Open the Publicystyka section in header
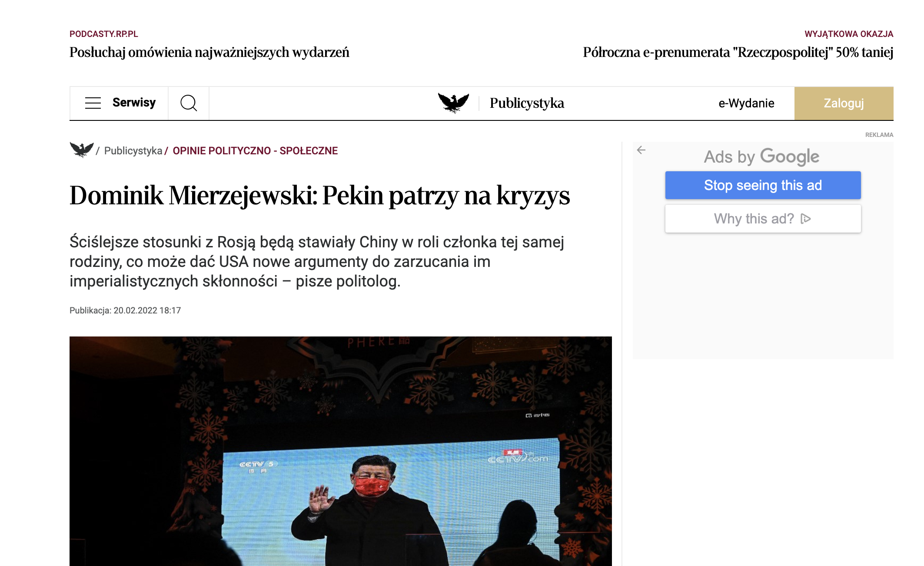Image resolution: width=924 pixels, height=566 pixels. click(x=527, y=103)
